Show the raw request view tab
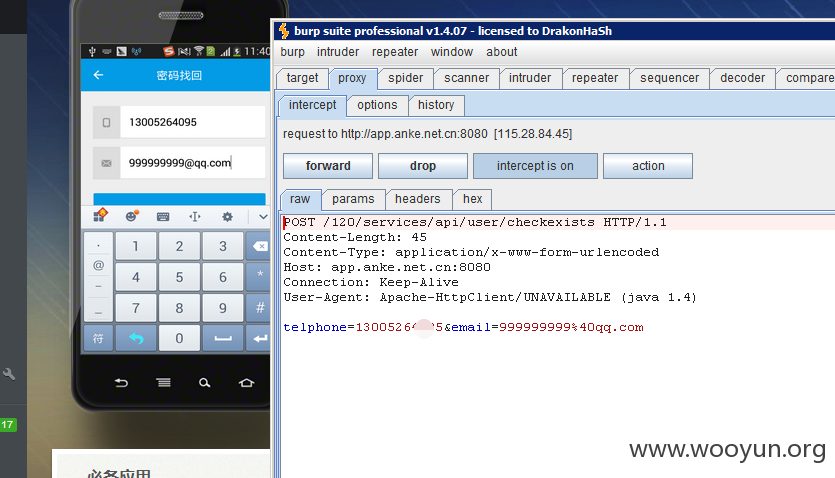The height and width of the screenshot is (478, 835). point(300,199)
